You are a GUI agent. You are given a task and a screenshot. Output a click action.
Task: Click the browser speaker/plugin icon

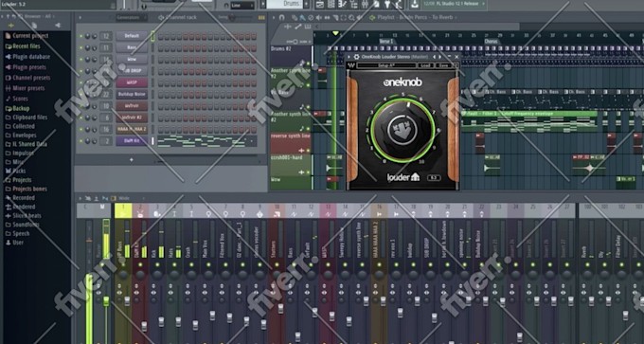58,26
